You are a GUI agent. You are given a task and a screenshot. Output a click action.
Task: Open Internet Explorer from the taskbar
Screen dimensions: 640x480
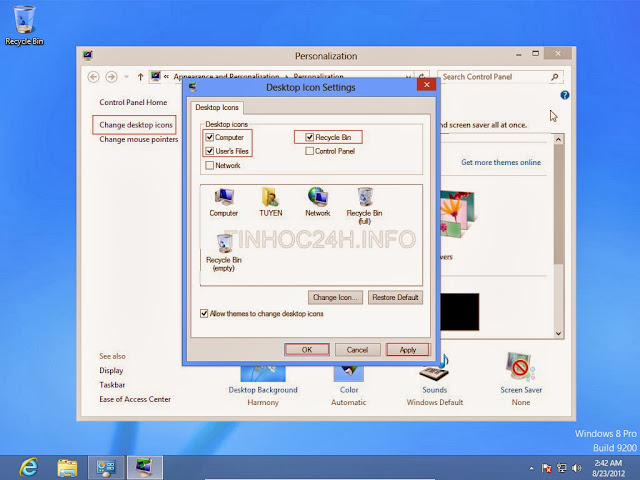(x=29, y=467)
